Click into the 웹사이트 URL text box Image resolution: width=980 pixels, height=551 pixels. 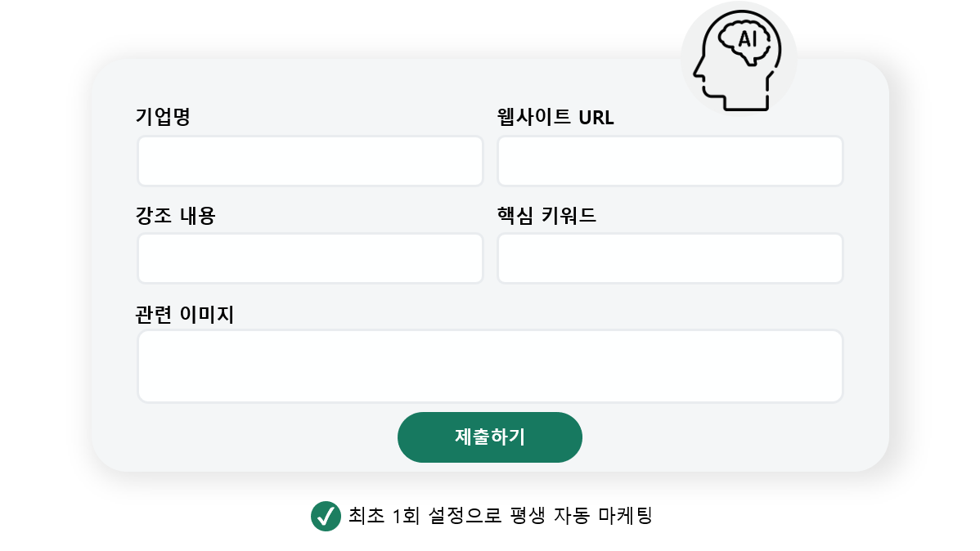[670, 161]
